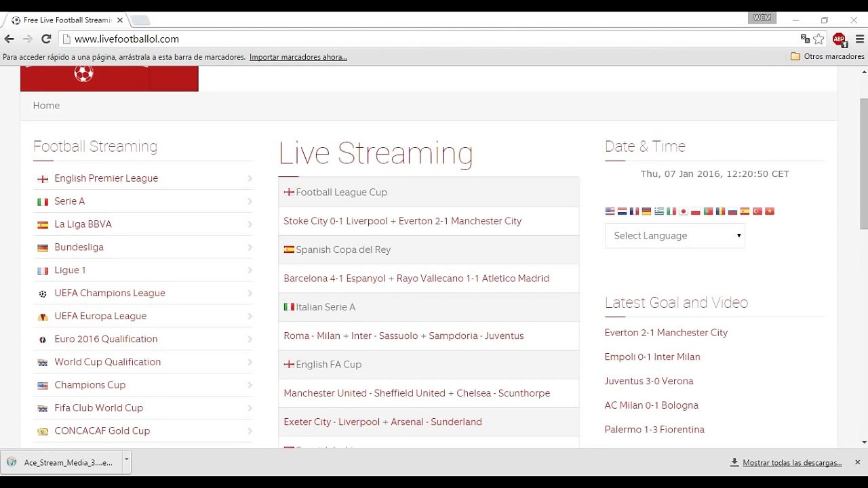This screenshot has height=488, width=868.
Task: Expand the Bundesliga chevron
Action: click(x=250, y=247)
